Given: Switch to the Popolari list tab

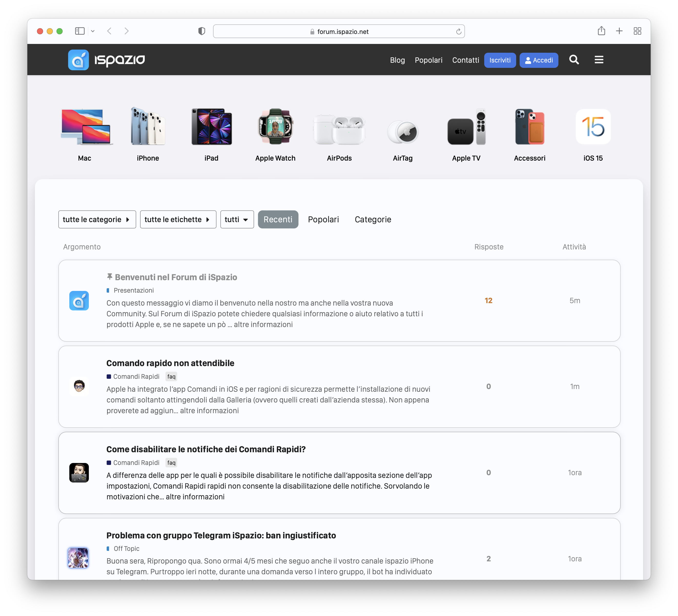Looking at the screenshot, I should (323, 220).
